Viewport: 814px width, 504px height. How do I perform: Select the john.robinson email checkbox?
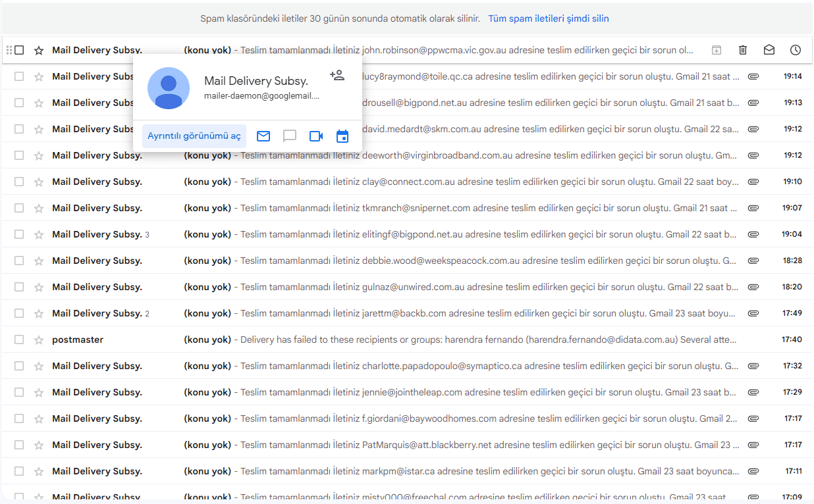19,50
